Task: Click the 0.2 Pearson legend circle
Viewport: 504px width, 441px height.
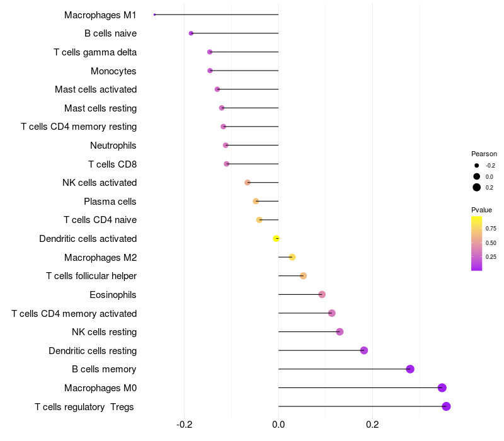Action: pyautogui.click(x=477, y=187)
